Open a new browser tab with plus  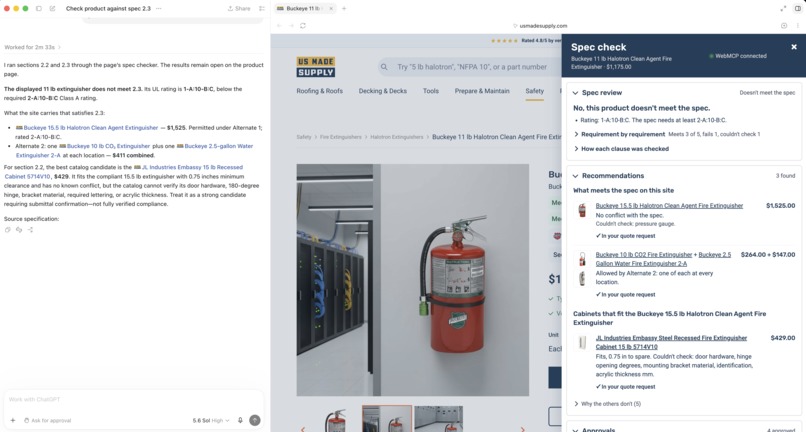pyautogui.click(x=344, y=8)
